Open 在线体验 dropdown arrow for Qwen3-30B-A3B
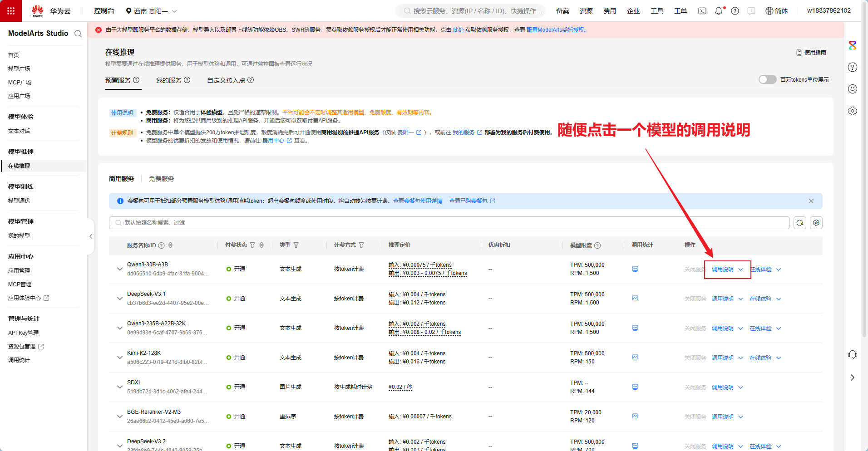Screen dimensions: 868x451 click(779, 270)
